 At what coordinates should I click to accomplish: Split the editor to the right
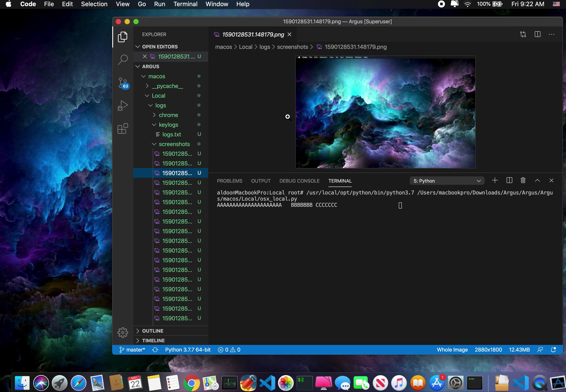(x=537, y=34)
